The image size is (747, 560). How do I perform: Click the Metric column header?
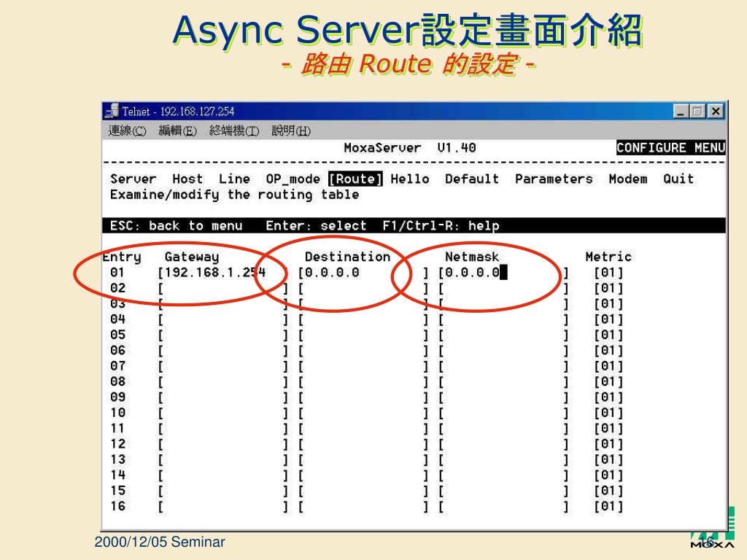[608, 257]
